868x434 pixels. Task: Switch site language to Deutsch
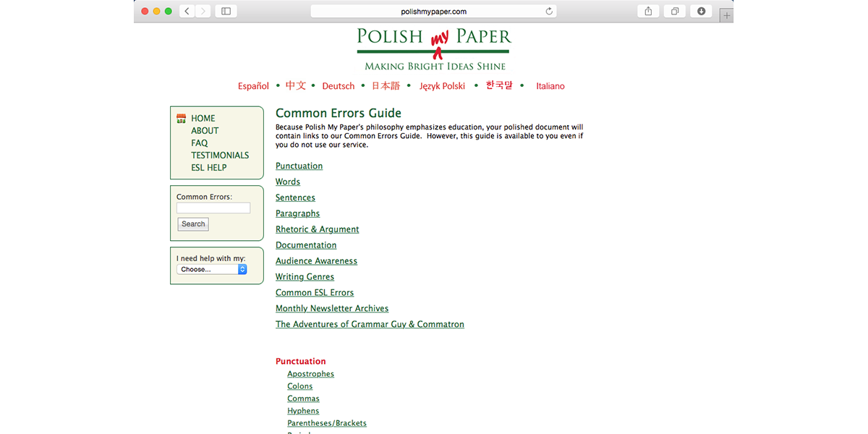[339, 86]
